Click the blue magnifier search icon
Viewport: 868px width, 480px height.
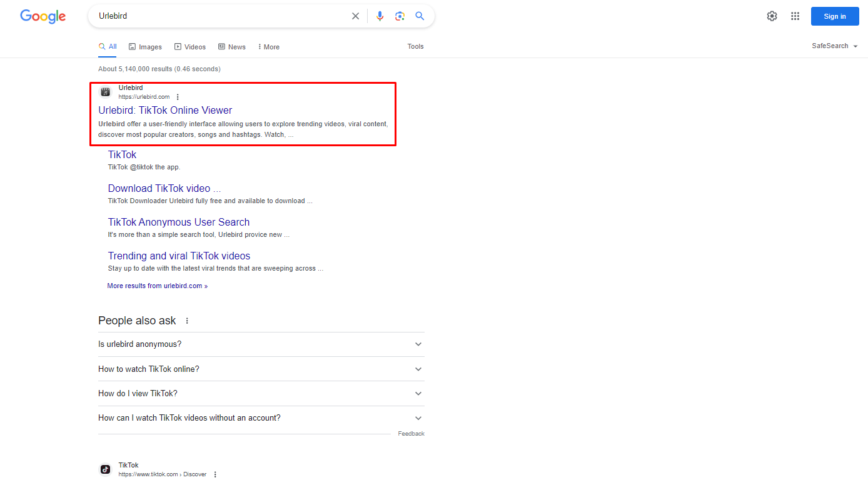(420, 16)
